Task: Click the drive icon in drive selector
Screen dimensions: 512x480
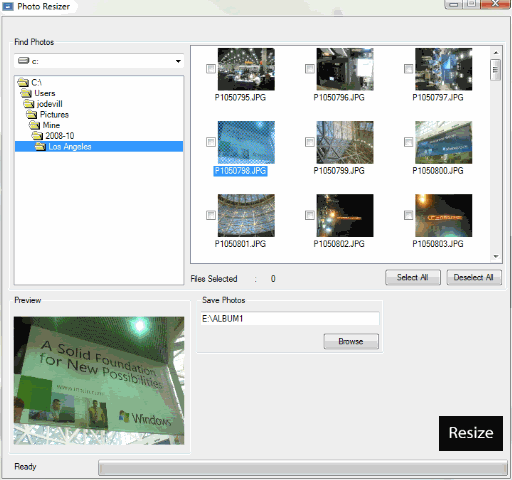Action: [23, 61]
